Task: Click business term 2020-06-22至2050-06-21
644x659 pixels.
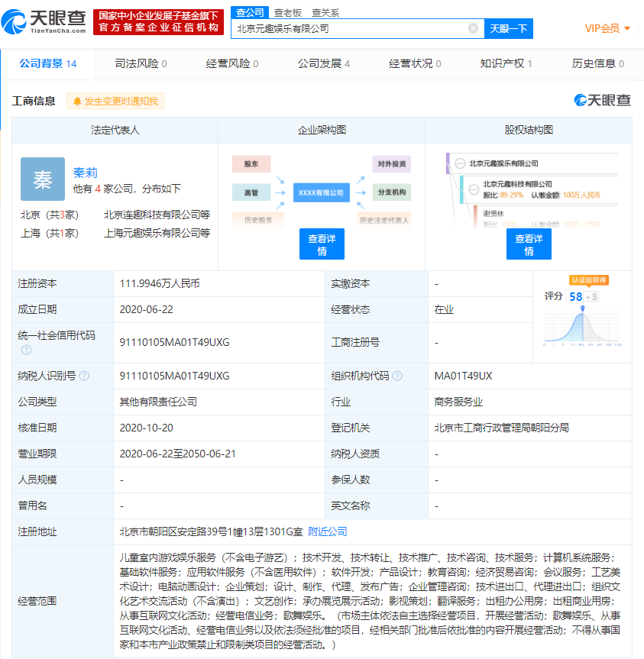Action: 177,454
